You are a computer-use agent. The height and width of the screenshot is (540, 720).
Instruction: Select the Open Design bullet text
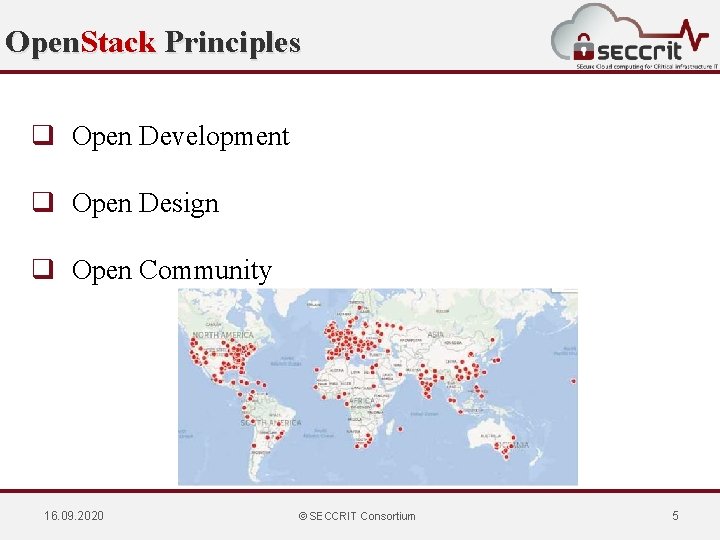[x=145, y=203]
